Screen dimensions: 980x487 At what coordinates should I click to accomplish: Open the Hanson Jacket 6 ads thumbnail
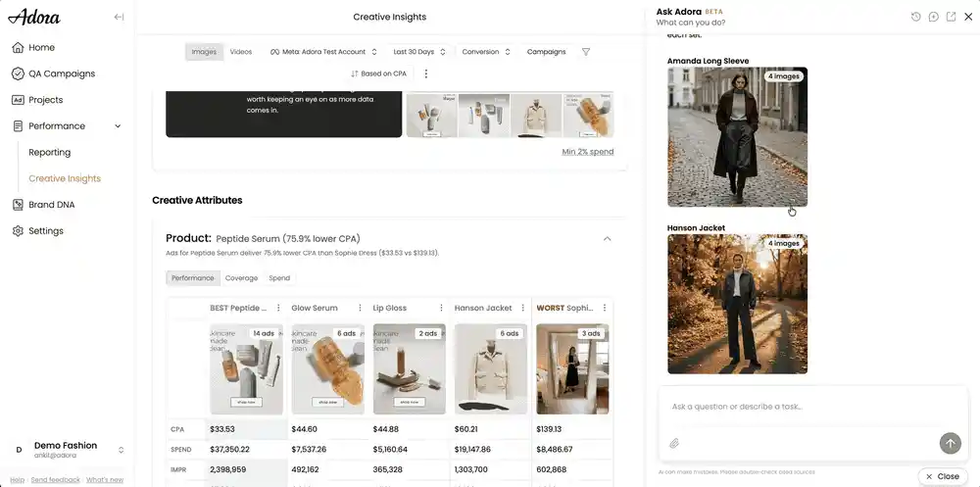[491, 368]
